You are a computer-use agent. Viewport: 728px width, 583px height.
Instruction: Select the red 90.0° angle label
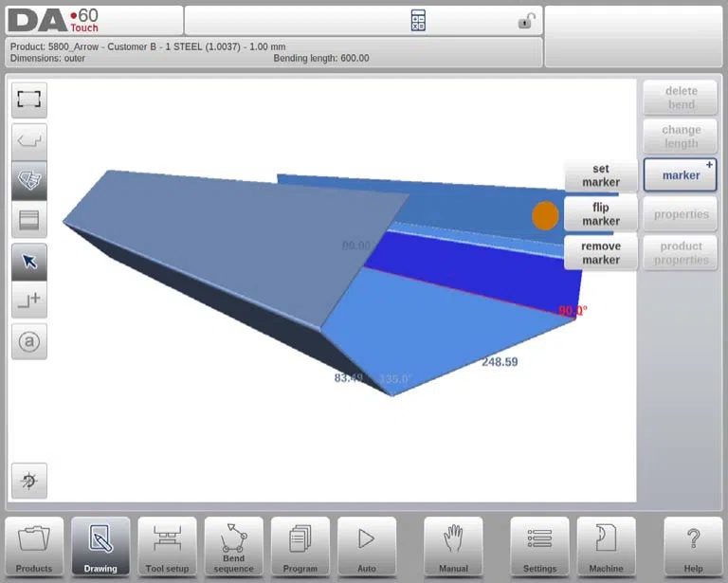coord(573,310)
